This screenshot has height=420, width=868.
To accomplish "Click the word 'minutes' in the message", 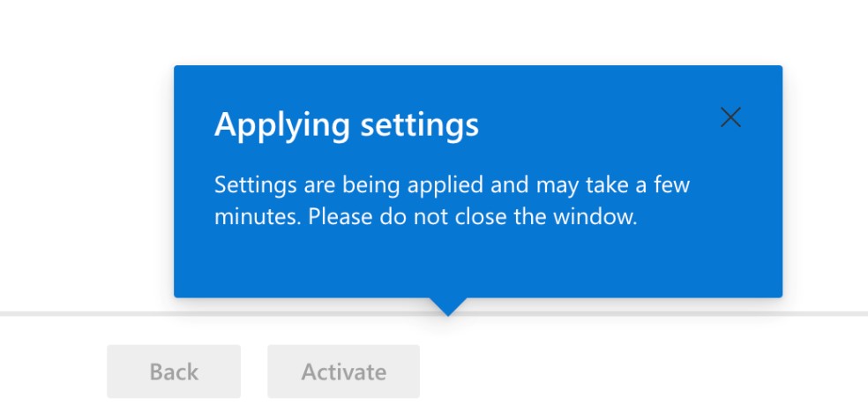I will [258, 216].
